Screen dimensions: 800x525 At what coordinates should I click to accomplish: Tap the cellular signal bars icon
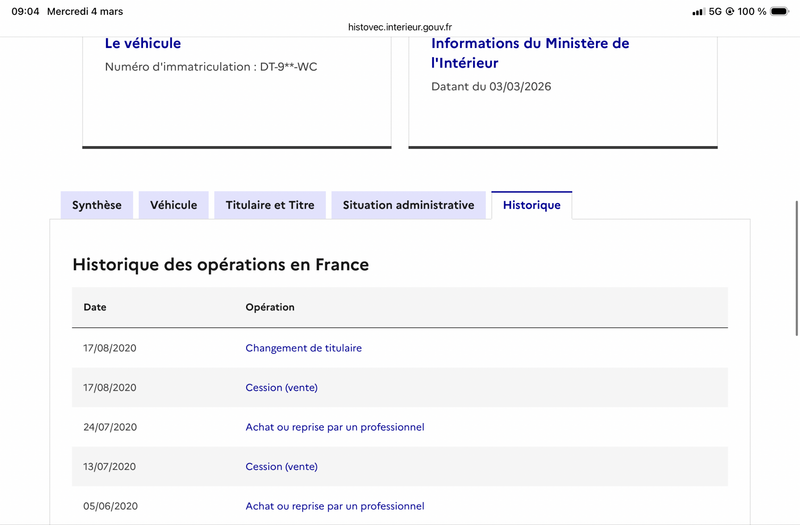point(698,12)
